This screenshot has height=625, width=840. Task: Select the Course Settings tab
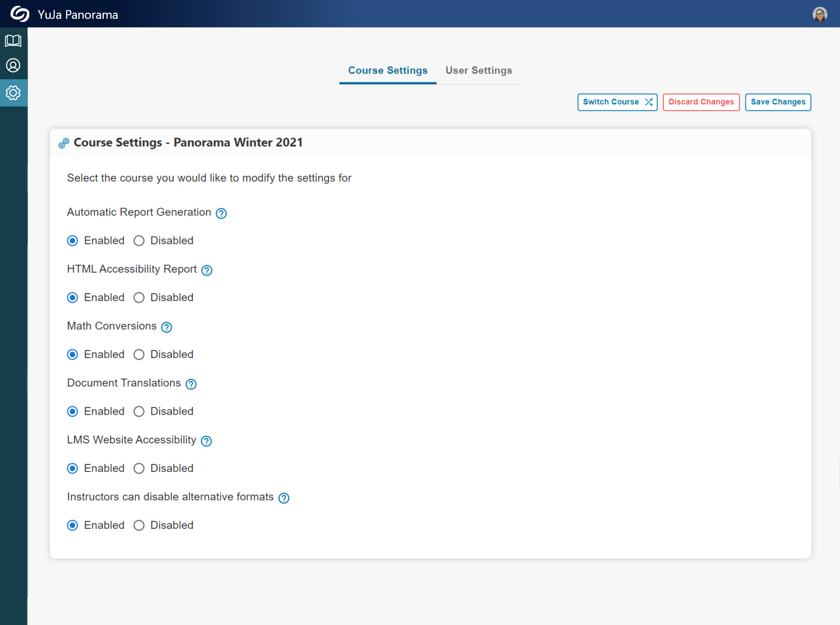387,71
